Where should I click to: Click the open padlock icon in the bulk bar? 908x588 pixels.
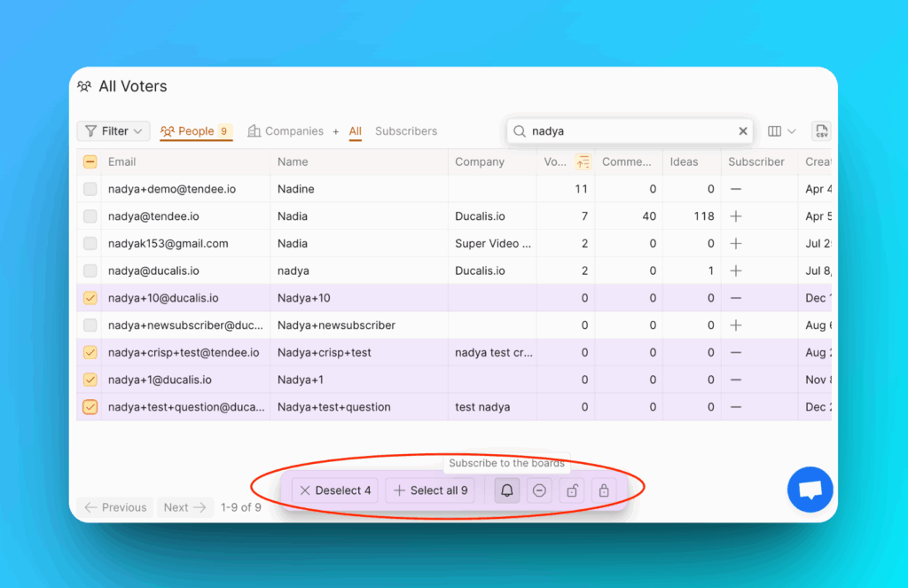tap(572, 490)
